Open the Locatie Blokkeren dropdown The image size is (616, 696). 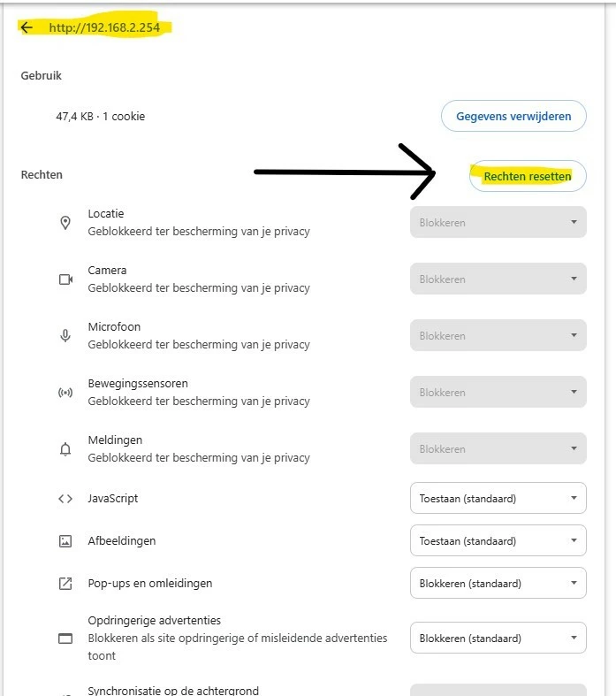point(498,222)
